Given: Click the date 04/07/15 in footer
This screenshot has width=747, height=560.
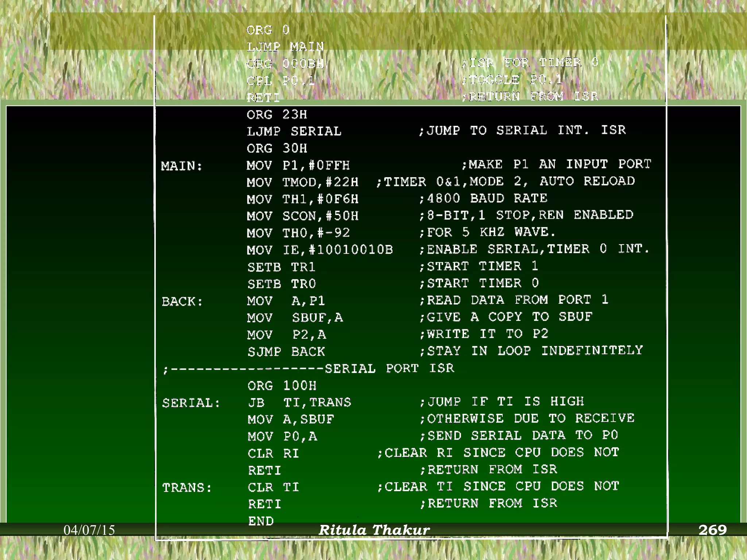Looking at the screenshot, I should pos(89,530).
